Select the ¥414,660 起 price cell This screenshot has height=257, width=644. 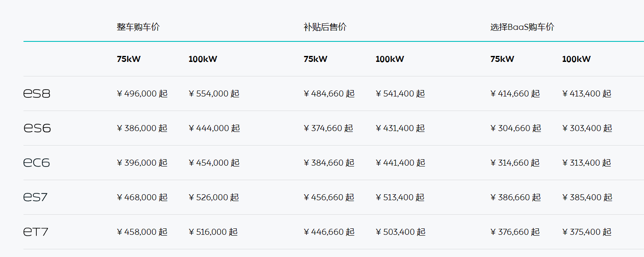(515, 93)
